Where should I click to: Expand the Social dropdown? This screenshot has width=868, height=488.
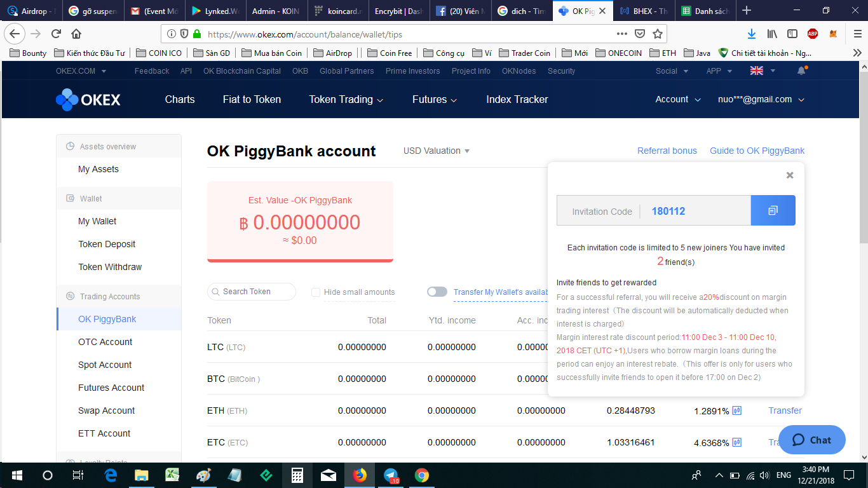(x=671, y=71)
